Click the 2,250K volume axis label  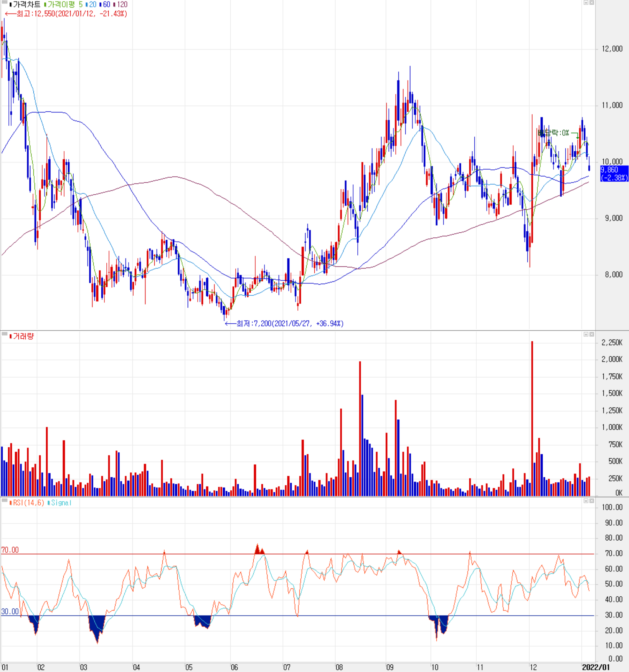[x=612, y=343]
